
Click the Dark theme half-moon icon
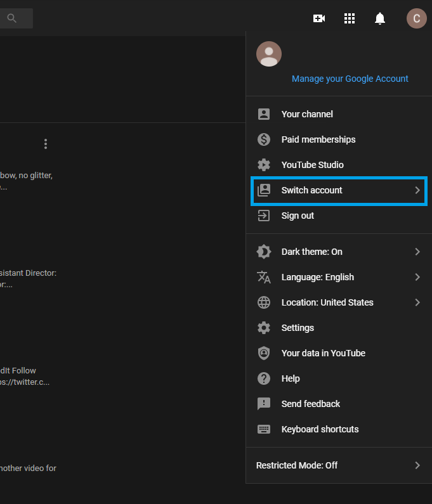click(x=264, y=252)
